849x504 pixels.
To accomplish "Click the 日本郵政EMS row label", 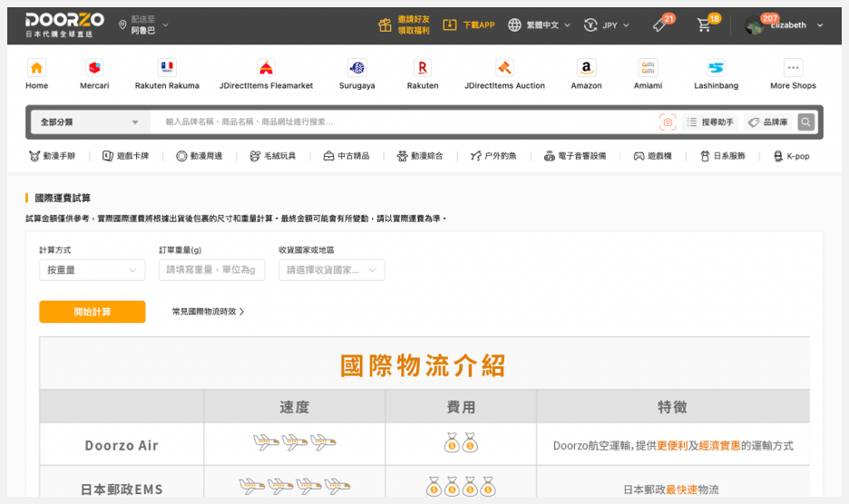I will click(122, 489).
